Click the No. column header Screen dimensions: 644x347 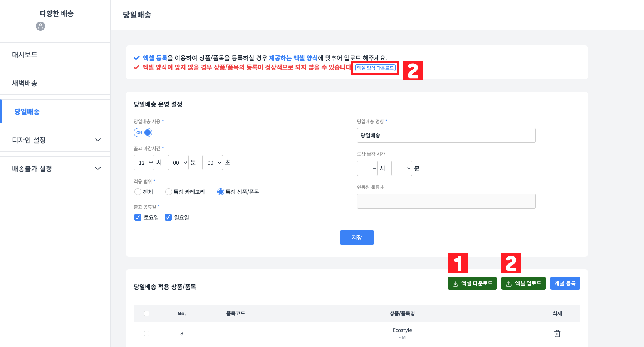pos(182,313)
